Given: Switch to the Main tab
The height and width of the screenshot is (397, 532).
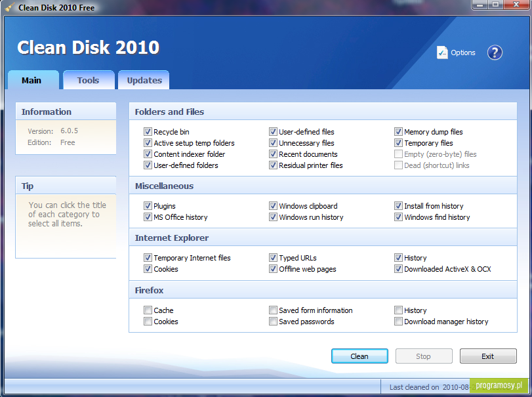Looking at the screenshot, I should tap(33, 80).
